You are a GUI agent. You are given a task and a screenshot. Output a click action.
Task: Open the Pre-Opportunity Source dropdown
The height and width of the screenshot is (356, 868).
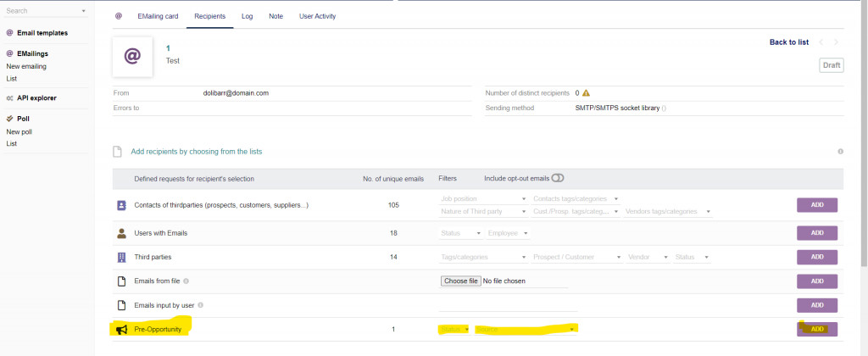pyautogui.click(x=525, y=330)
